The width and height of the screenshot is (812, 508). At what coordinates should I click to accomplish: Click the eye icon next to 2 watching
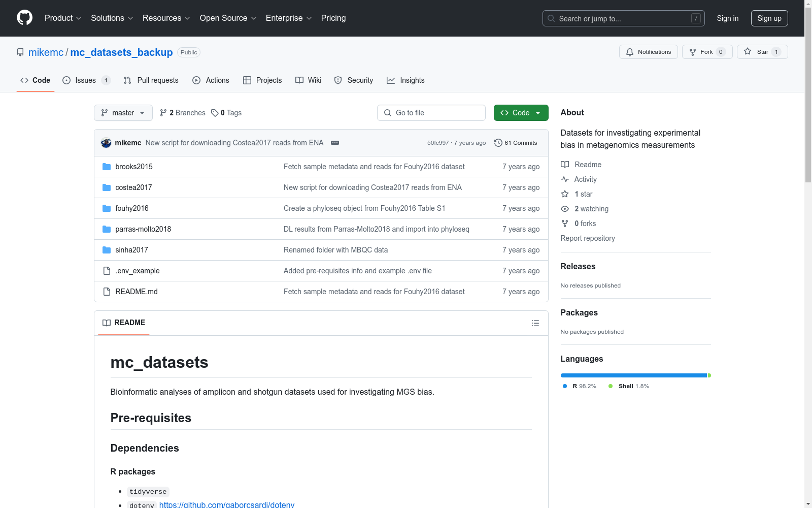click(x=565, y=209)
